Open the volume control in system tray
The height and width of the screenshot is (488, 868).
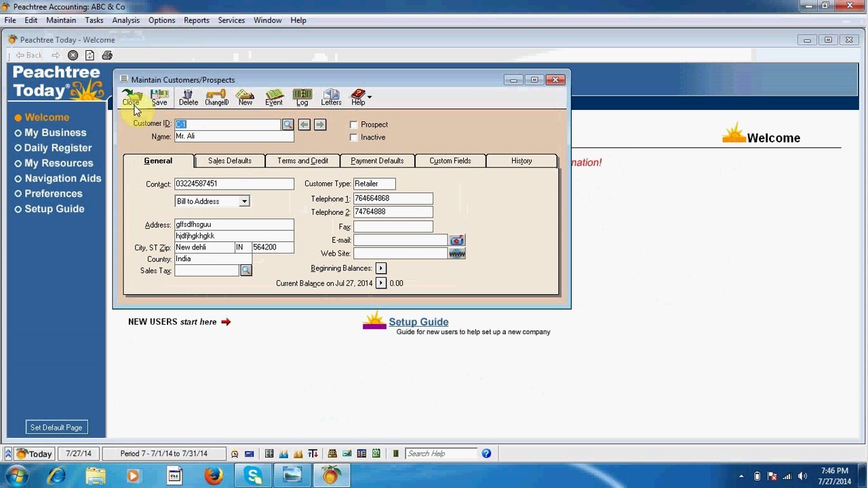(x=803, y=476)
